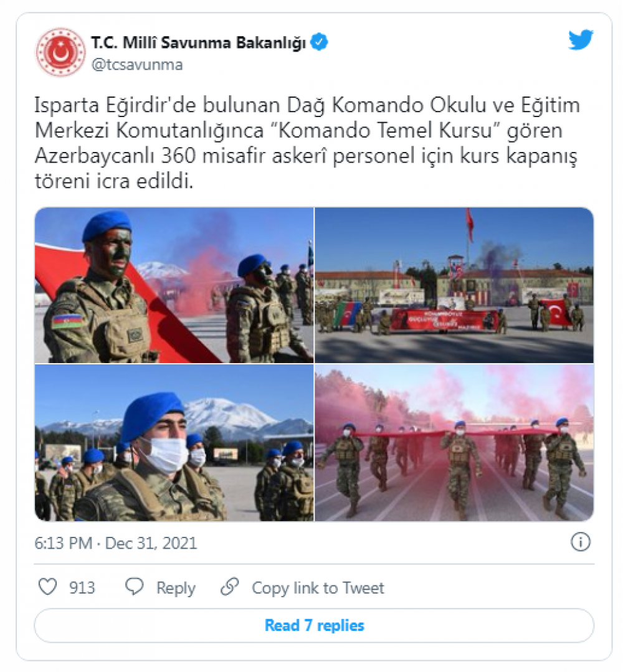Viewport: 623px width, 672px height.
Task: Open Read 7 replies
Action: 314,625
